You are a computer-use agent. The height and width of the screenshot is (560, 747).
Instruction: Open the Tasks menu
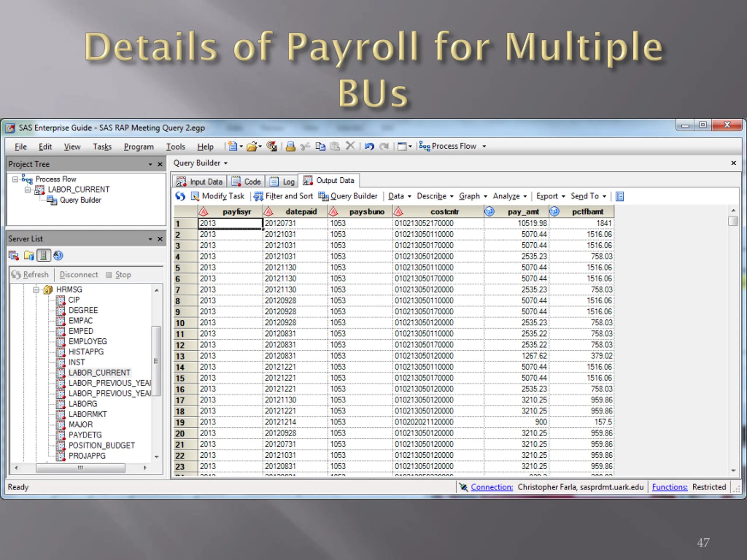click(x=102, y=147)
